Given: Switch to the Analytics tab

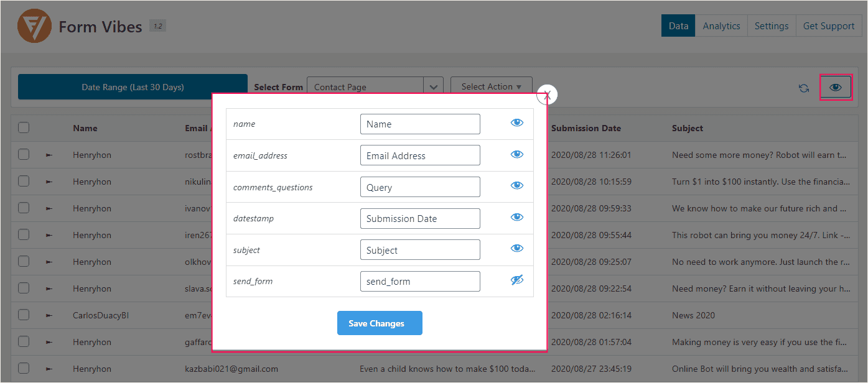Looking at the screenshot, I should pos(721,26).
